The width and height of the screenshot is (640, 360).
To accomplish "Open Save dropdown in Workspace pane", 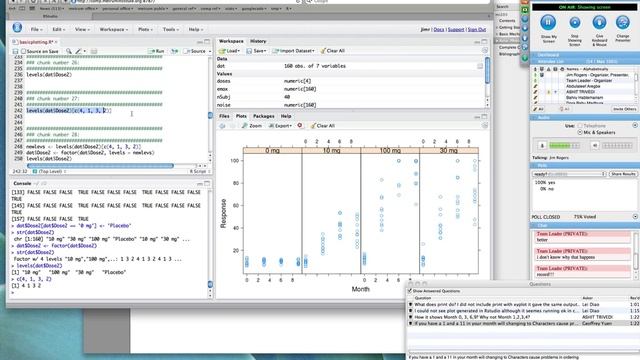I will (x=256, y=51).
